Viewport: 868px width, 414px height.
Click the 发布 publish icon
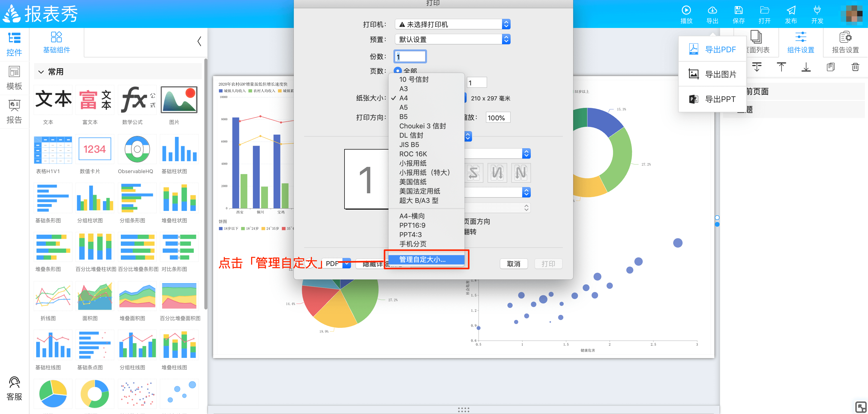(x=791, y=10)
